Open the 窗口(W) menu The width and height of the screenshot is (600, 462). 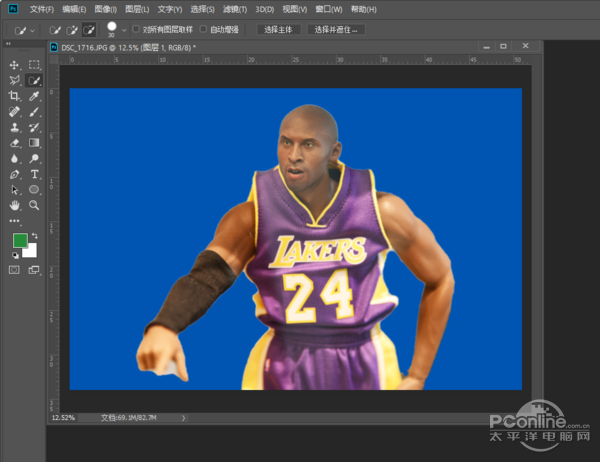click(329, 9)
